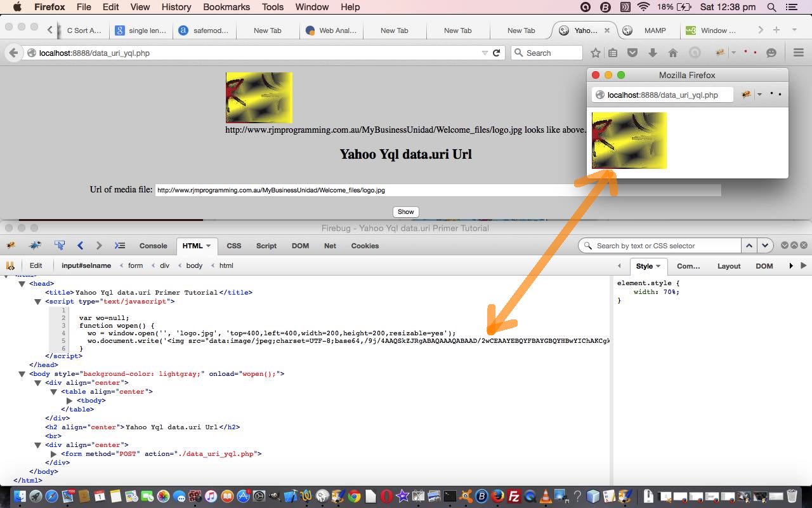812x508 pixels.
Task: Open the Firefox hamburger menu
Action: tap(799, 53)
